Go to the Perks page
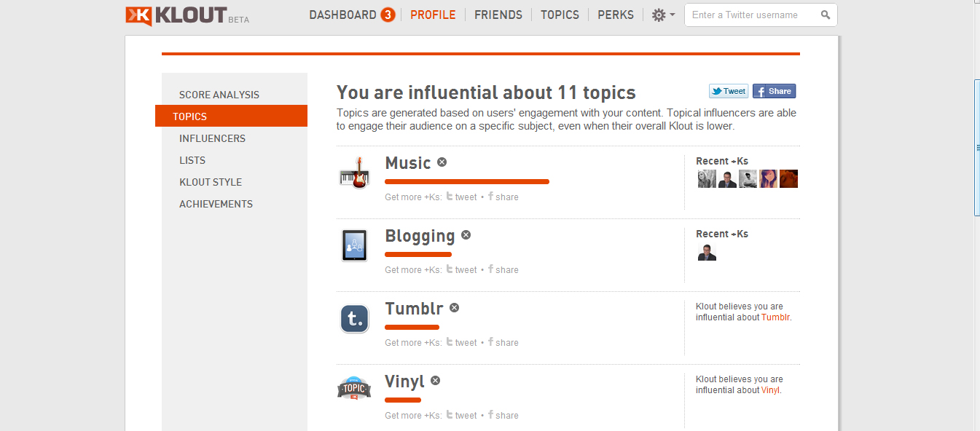Viewport: 980px width, 431px height. point(616,15)
